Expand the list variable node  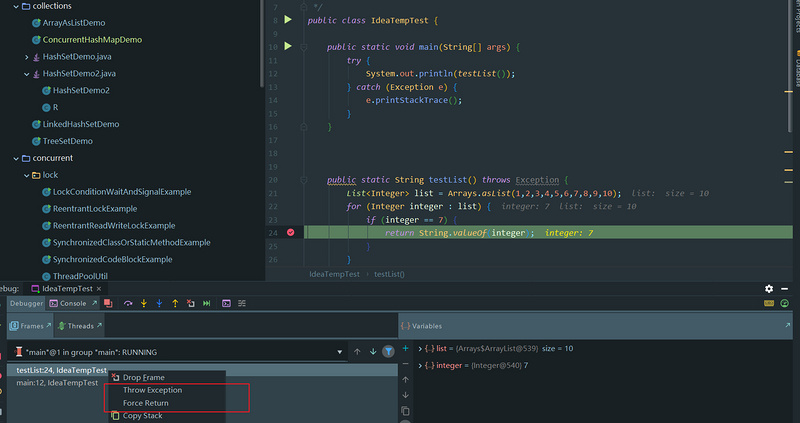click(420, 348)
